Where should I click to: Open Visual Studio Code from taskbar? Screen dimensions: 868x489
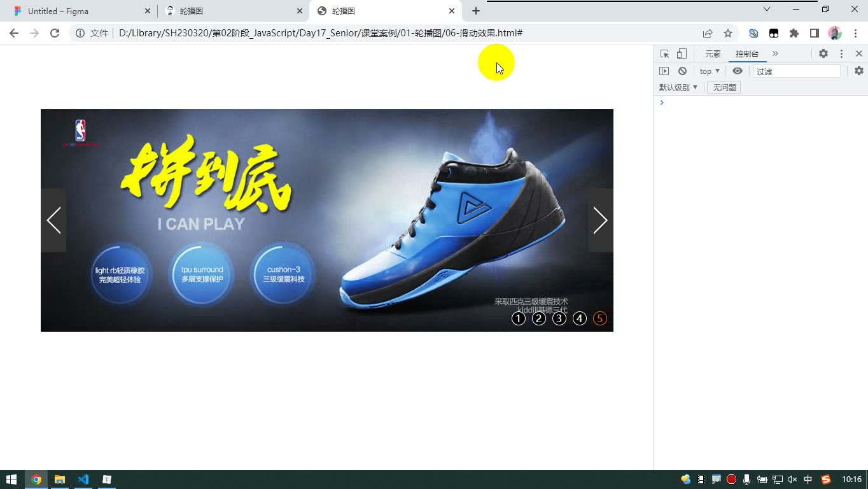(83, 479)
